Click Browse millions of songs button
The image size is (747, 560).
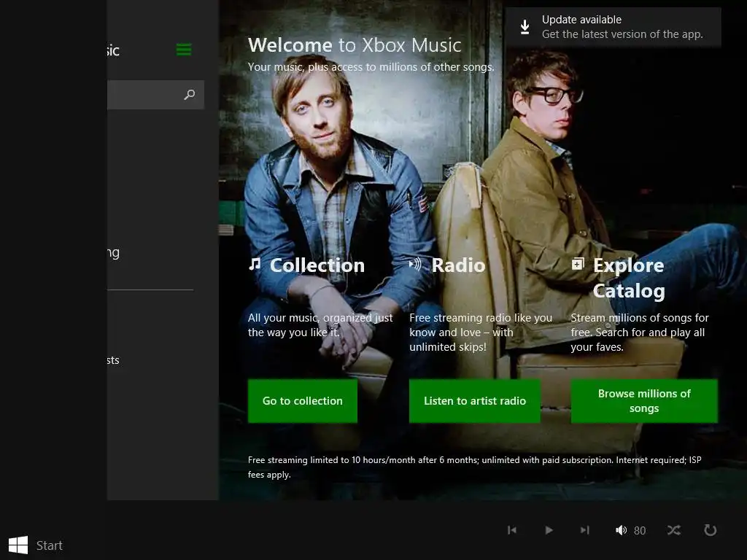(644, 401)
